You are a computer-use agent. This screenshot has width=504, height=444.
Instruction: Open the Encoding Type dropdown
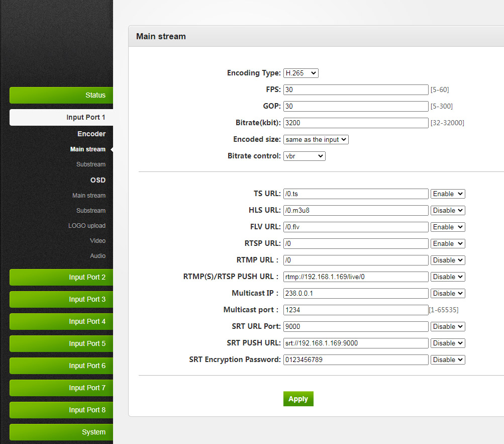tap(300, 73)
